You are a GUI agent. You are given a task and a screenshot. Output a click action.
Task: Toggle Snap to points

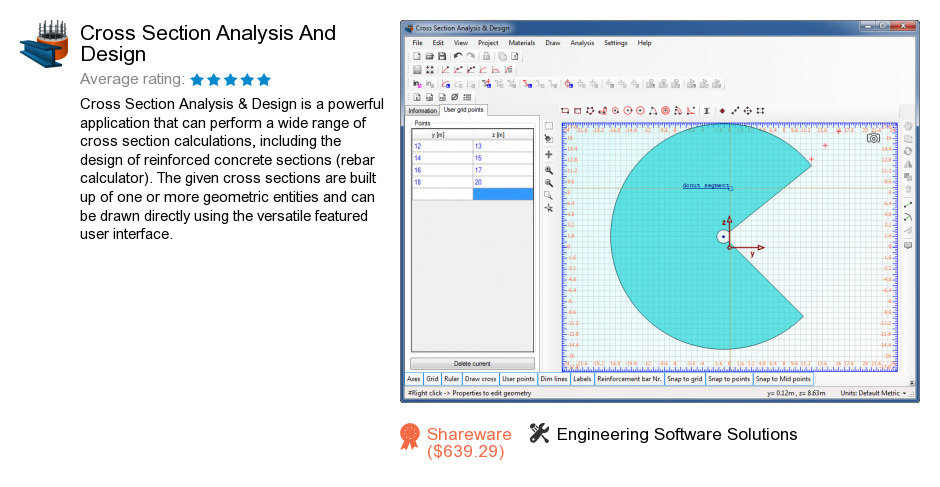point(729,379)
